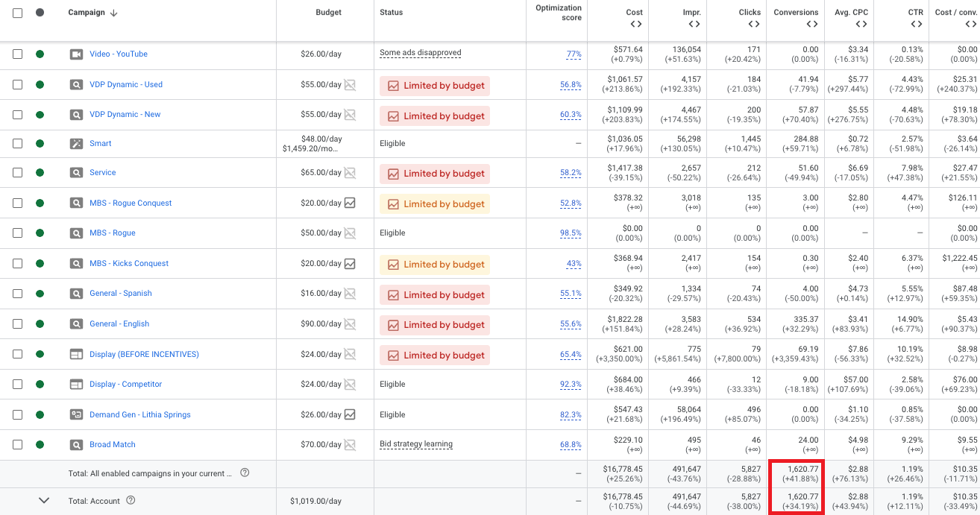Click the $48.00/day Smart budget
Image resolution: width=980 pixels, height=515 pixels.
coord(322,139)
